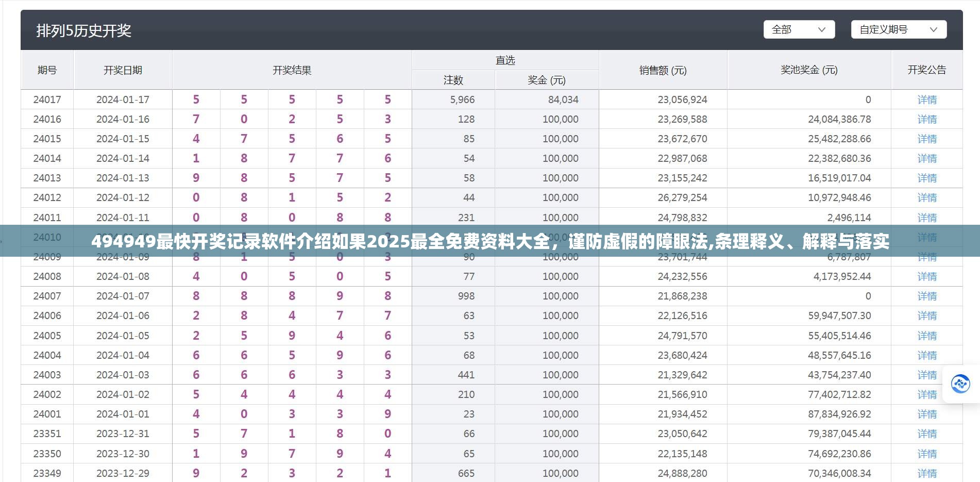Image resolution: width=980 pixels, height=482 pixels.
Task: View 详情 for draw 24014
Action: click(927, 158)
